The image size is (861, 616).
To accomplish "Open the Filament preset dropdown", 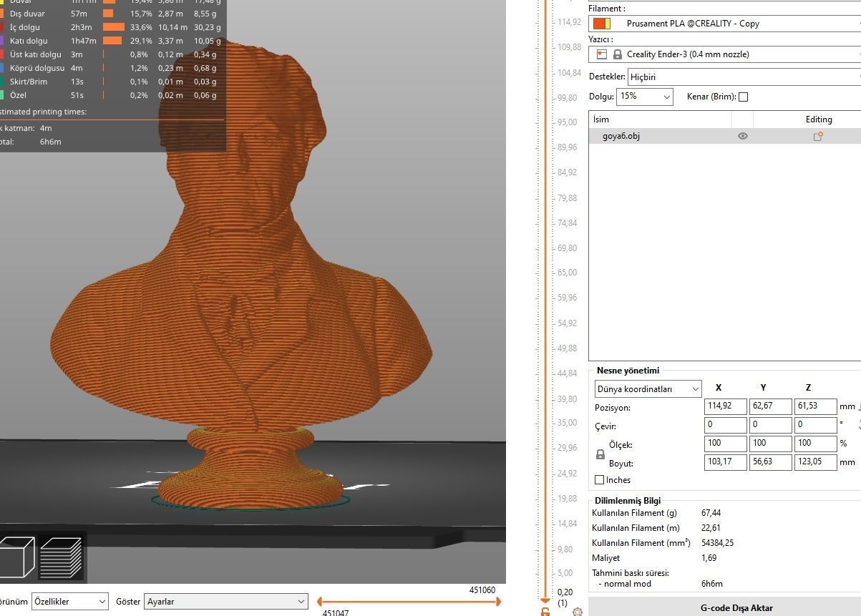I will (724, 24).
